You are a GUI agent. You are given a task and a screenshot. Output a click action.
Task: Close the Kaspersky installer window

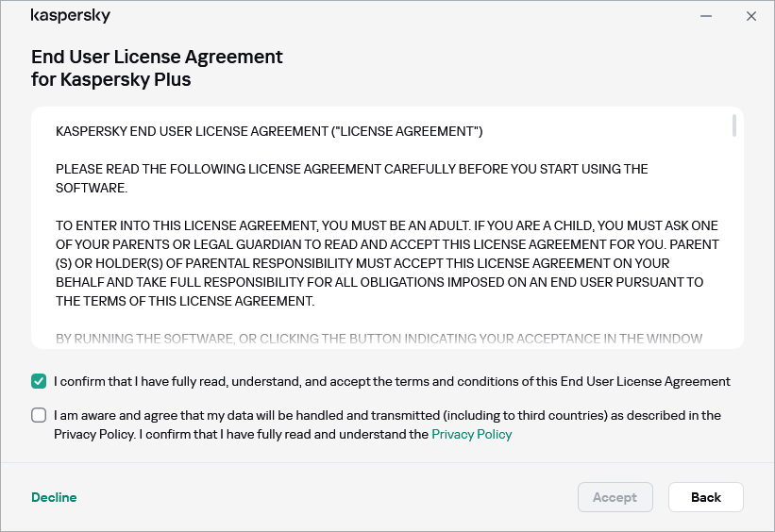coord(751,16)
